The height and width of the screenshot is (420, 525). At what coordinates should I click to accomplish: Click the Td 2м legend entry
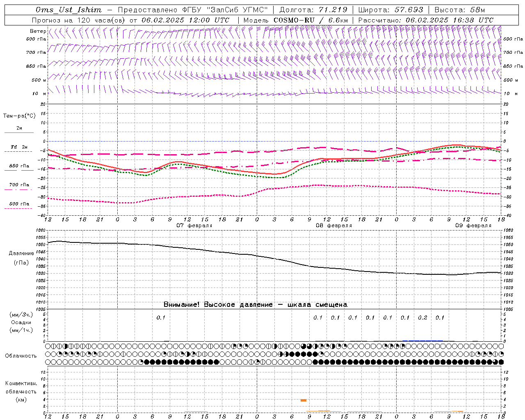(19, 147)
